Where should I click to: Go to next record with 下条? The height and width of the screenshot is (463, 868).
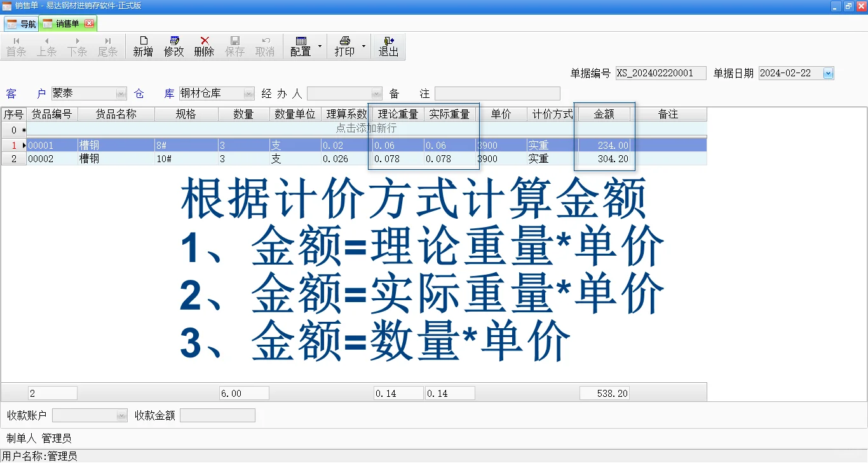click(77, 46)
